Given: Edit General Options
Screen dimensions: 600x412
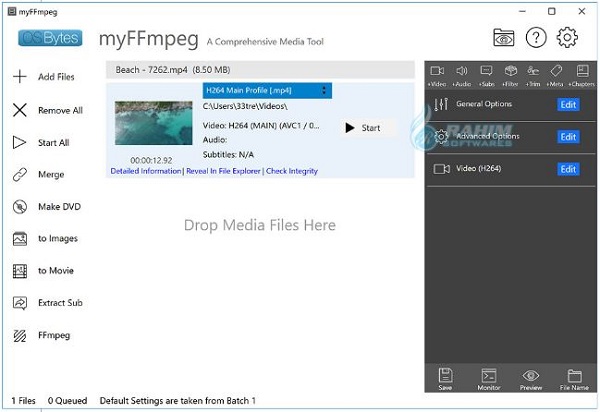Looking at the screenshot, I should (568, 104).
